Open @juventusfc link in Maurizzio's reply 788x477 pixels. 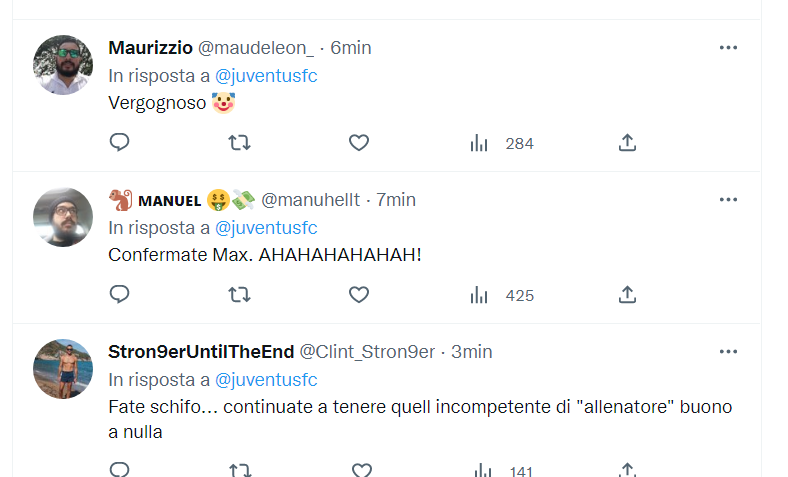tap(266, 75)
